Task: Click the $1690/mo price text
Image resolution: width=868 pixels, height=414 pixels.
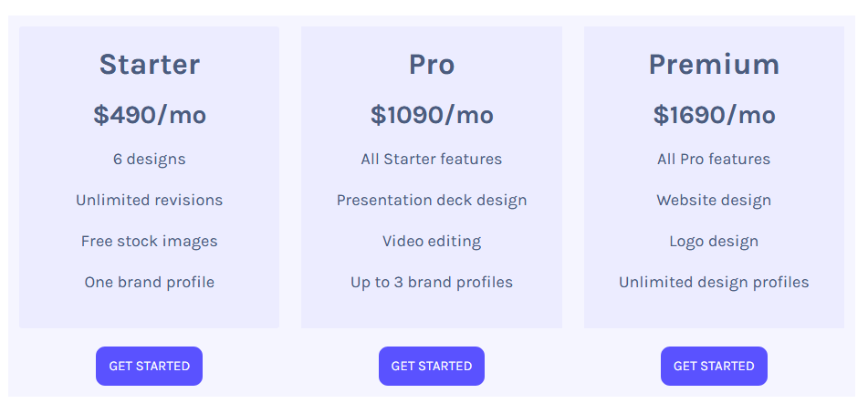Action: 714,115
